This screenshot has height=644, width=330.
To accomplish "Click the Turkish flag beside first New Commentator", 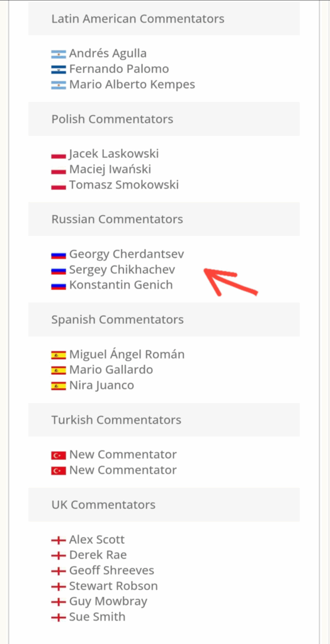I will click(x=59, y=455).
